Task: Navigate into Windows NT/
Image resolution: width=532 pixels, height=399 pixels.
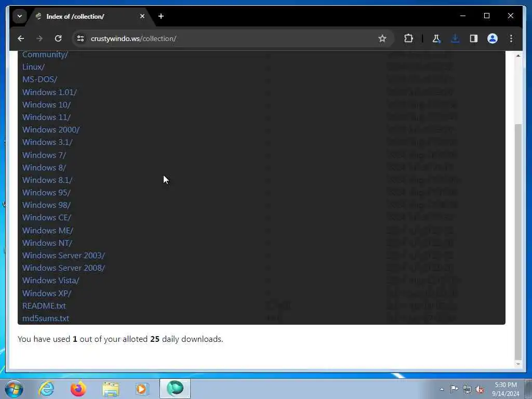Action: click(x=47, y=243)
